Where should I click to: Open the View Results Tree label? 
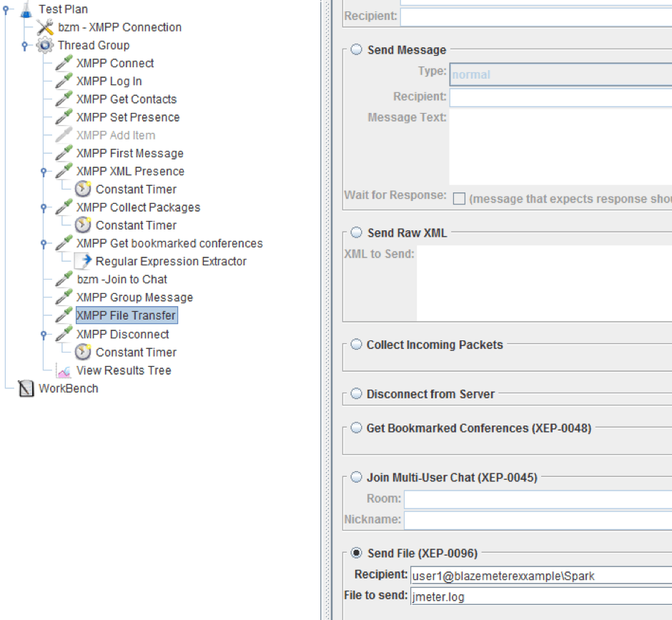pyautogui.click(x=124, y=370)
